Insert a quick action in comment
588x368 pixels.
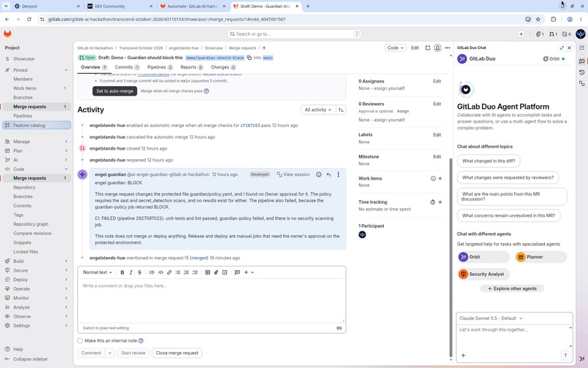225,272
